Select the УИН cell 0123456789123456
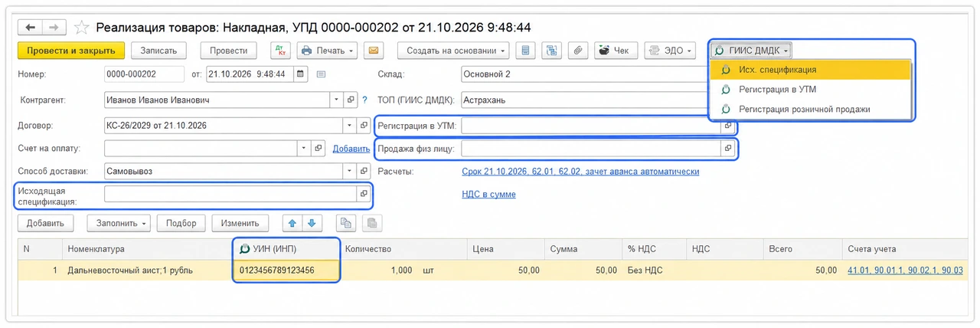 [286, 271]
